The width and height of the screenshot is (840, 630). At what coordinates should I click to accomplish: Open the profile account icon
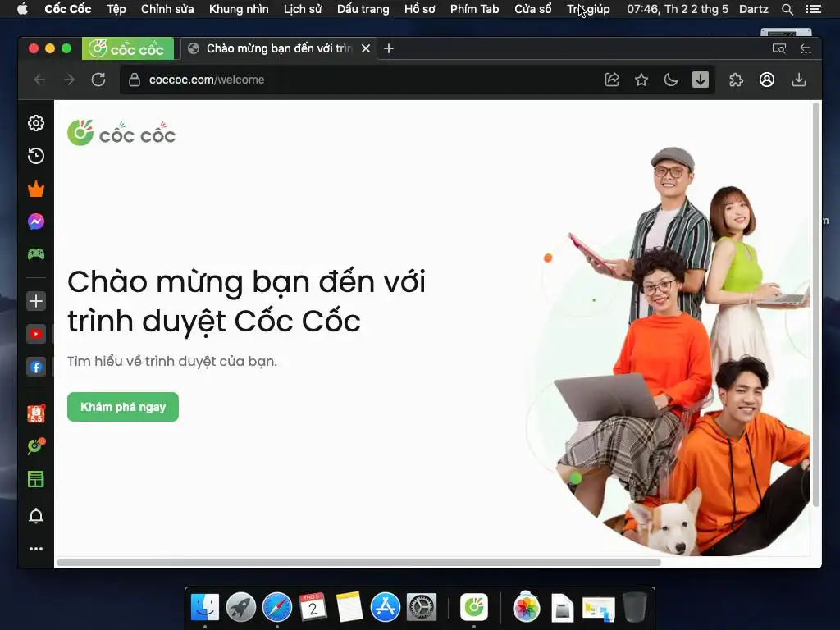(x=767, y=80)
